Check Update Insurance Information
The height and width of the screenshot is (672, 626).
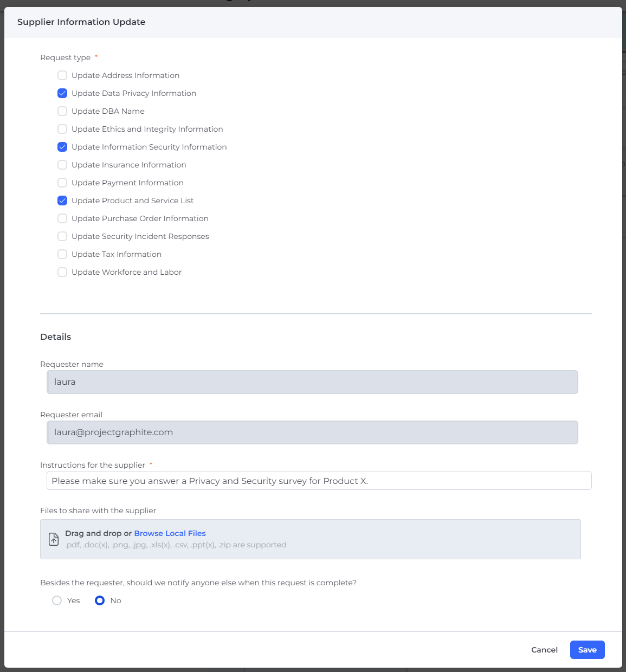[62, 165]
